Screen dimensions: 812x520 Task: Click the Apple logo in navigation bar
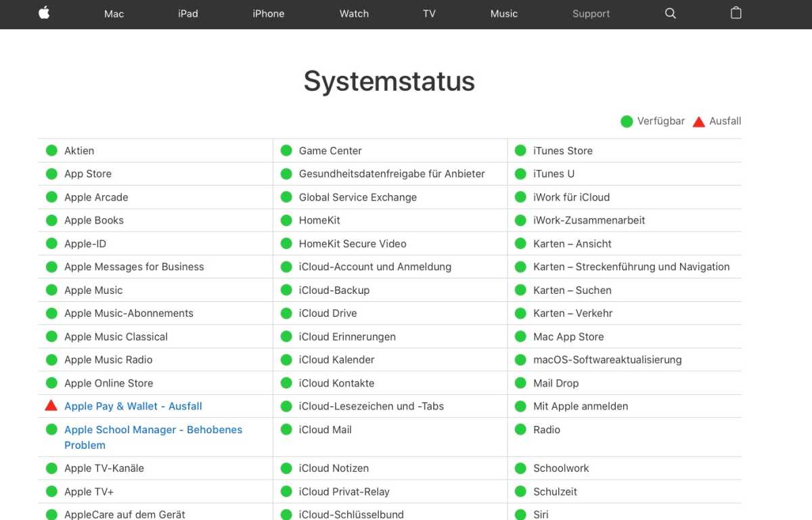coord(44,14)
